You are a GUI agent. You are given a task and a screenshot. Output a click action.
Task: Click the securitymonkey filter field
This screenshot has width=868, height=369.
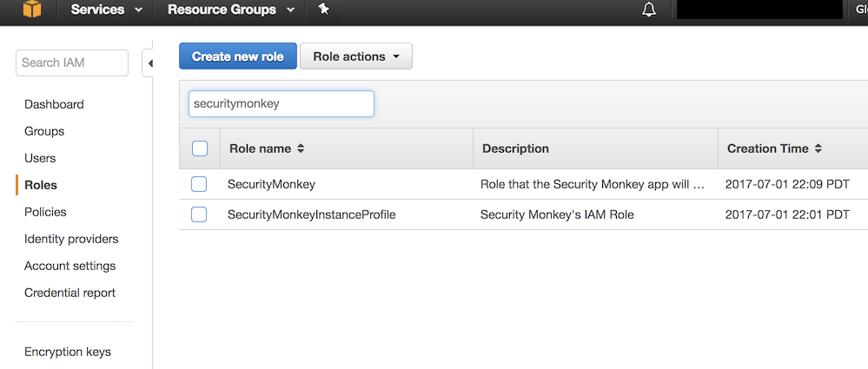pyautogui.click(x=282, y=104)
